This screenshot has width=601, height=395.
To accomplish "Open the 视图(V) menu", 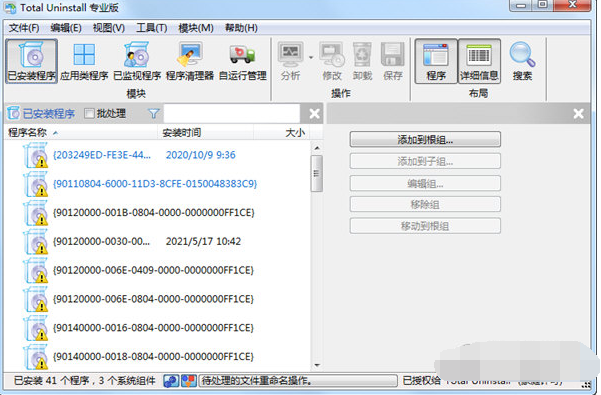I will point(109,28).
